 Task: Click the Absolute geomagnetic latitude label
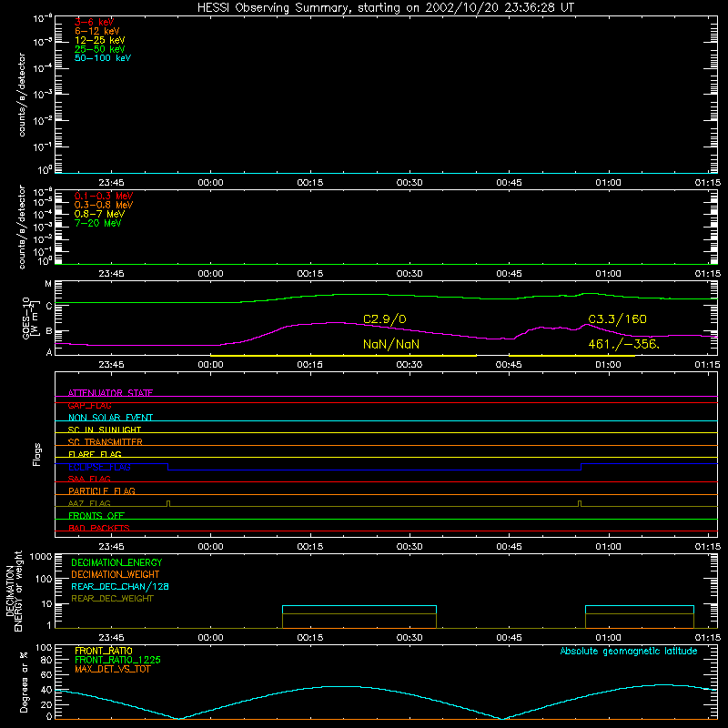coord(629,651)
